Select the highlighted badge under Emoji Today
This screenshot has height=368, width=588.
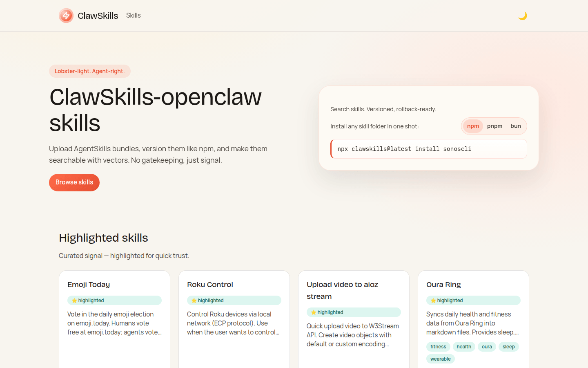point(114,300)
